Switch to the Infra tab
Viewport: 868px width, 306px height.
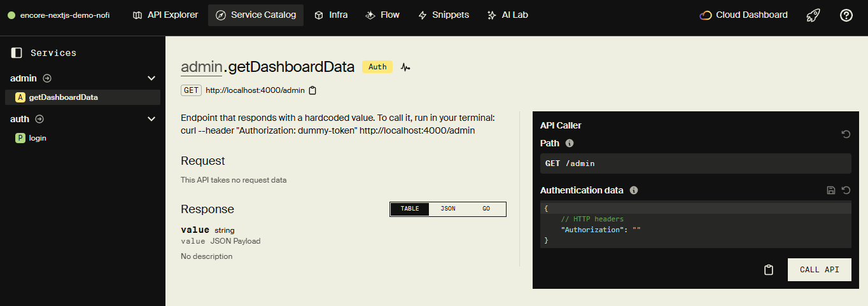[x=331, y=15]
